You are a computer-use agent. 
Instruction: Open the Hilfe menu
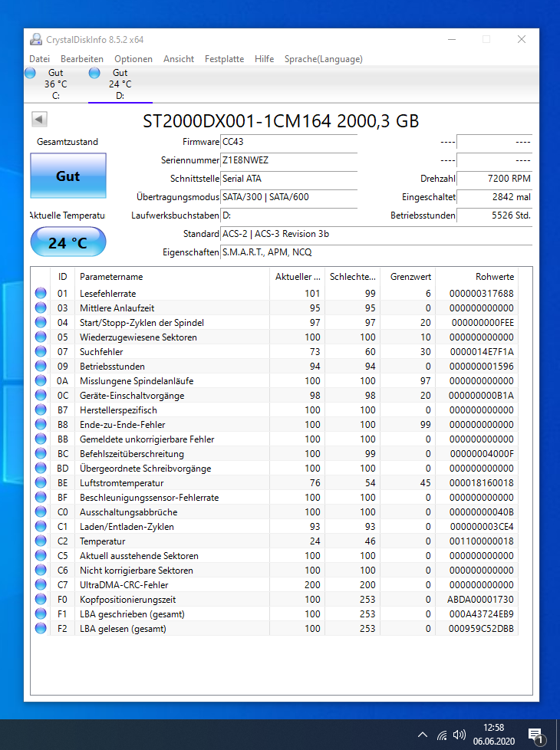(264, 59)
